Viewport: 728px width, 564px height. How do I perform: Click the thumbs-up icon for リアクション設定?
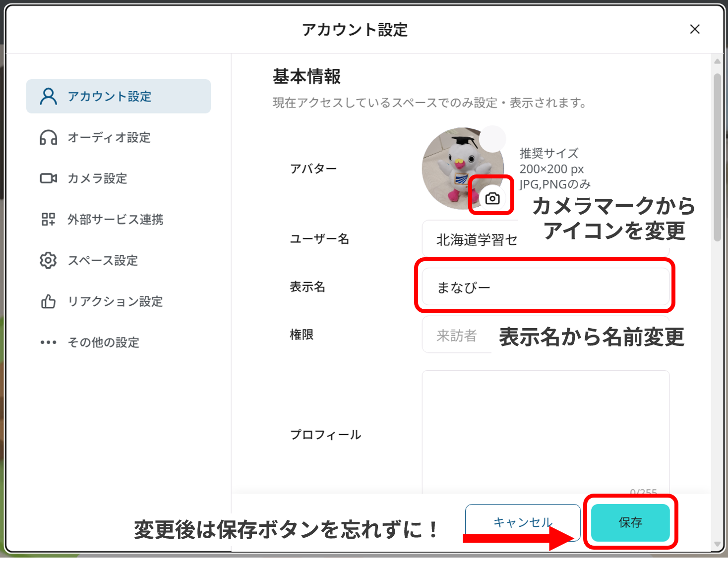point(49,301)
